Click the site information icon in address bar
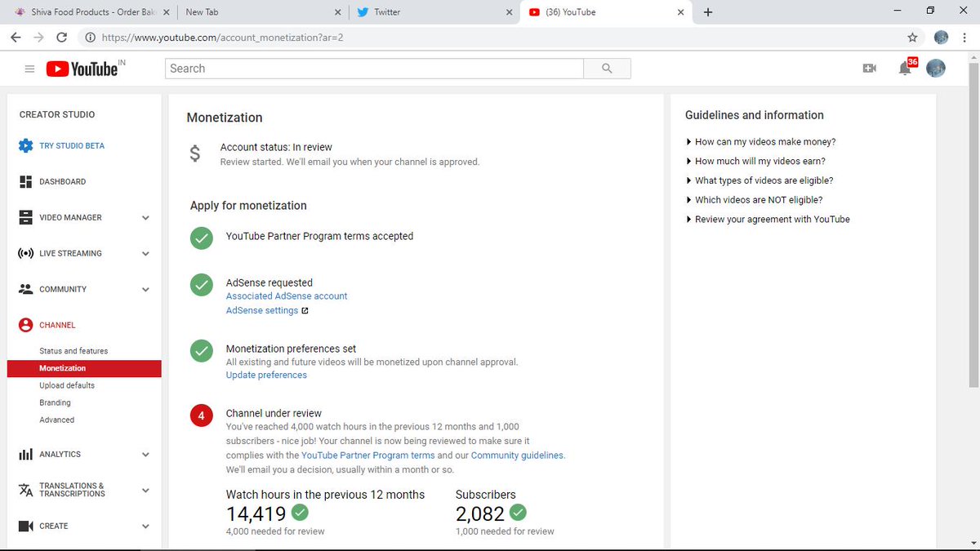Screen dimensions: 980x551 (x=89, y=38)
